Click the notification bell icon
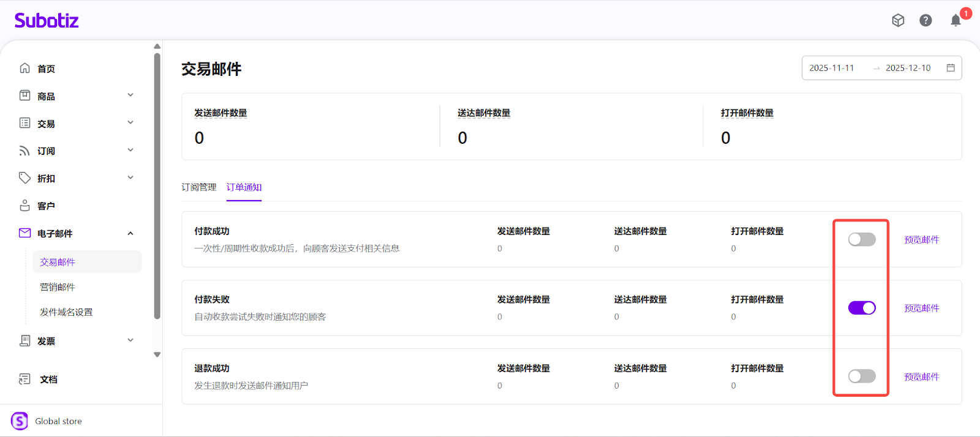The height and width of the screenshot is (437, 980). (x=956, y=21)
